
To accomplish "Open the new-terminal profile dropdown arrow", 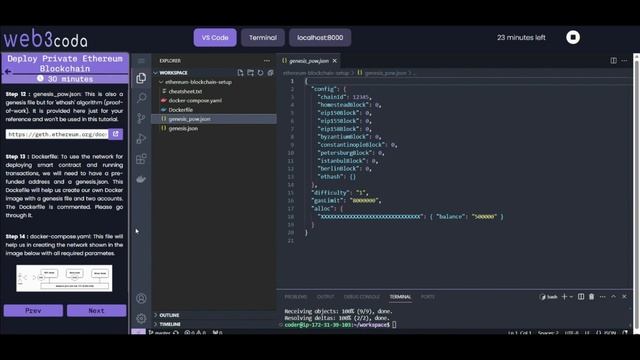I will (x=571, y=297).
